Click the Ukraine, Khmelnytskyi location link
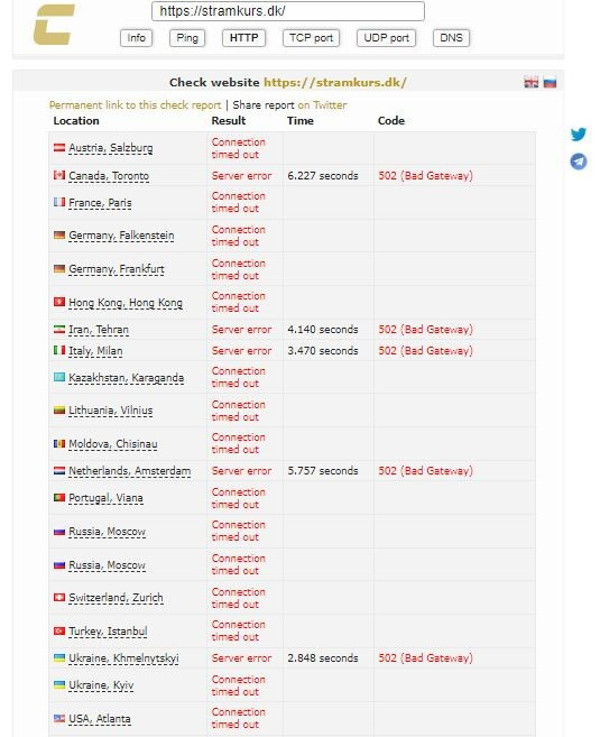Image resolution: width=600 pixels, height=737 pixels. coord(123,659)
